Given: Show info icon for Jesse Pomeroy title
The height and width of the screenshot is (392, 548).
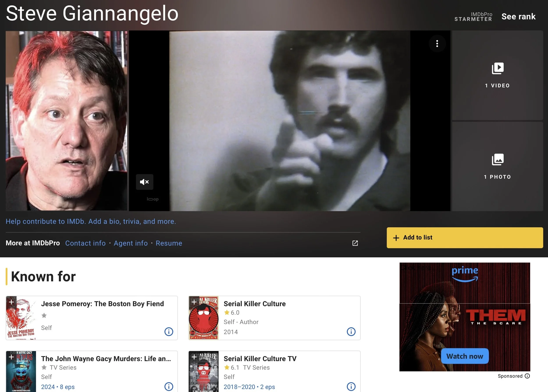Looking at the screenshot, I should (169, 332).
